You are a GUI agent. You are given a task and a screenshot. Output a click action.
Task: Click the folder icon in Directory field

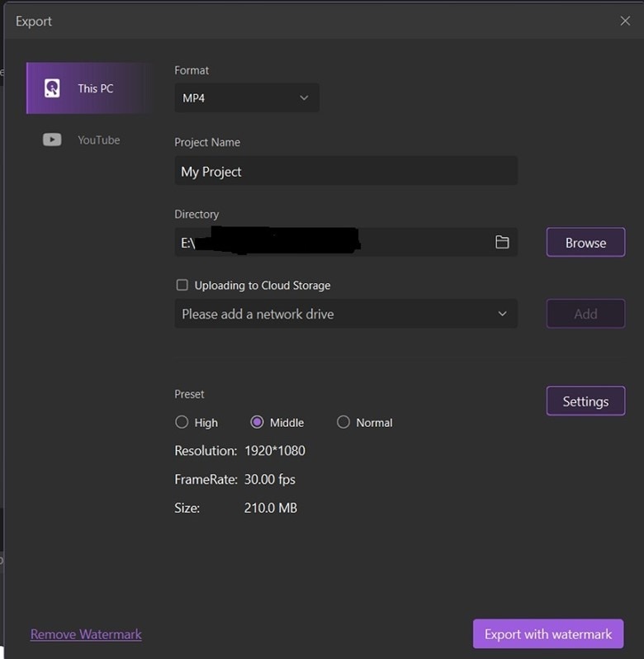pos(502,242)
